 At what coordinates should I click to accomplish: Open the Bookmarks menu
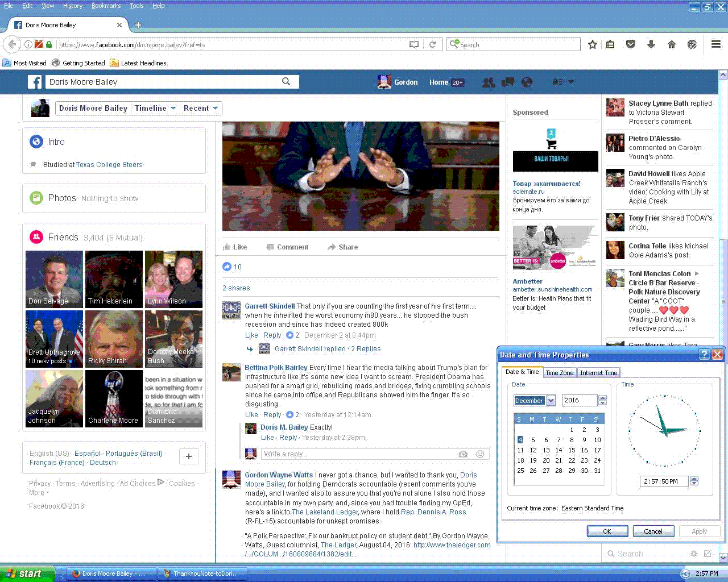(x=106, y=6)
